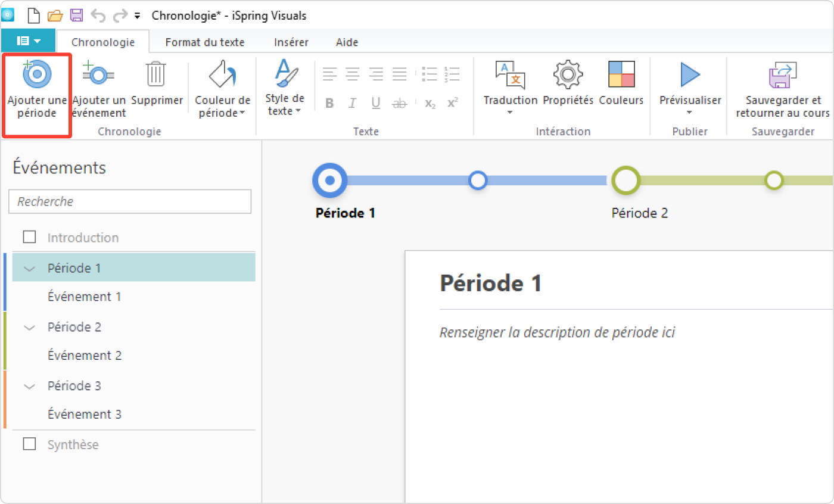Screen dimensions: 834x504
Task: Save with the purple floppy disk icon
Action: 77,15
